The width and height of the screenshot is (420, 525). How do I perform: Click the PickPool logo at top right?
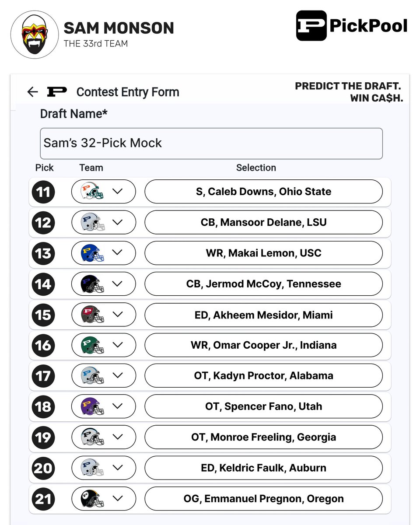coord(352,26)
